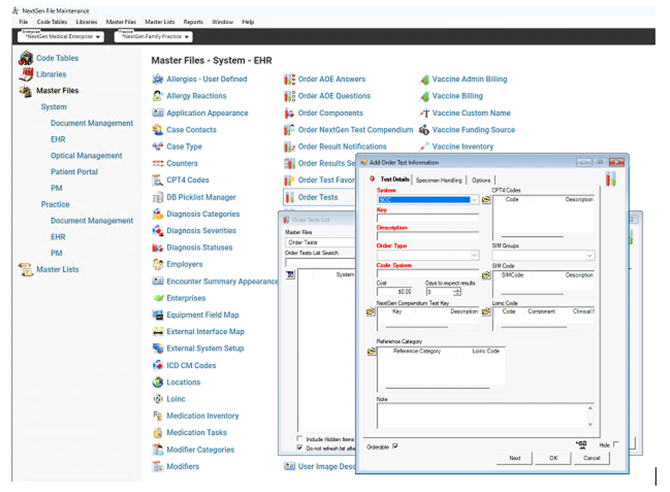This screenshot has width=670, height=492.
Task: Click the Allergy Reactions icon
Action: tap(158, 96)
